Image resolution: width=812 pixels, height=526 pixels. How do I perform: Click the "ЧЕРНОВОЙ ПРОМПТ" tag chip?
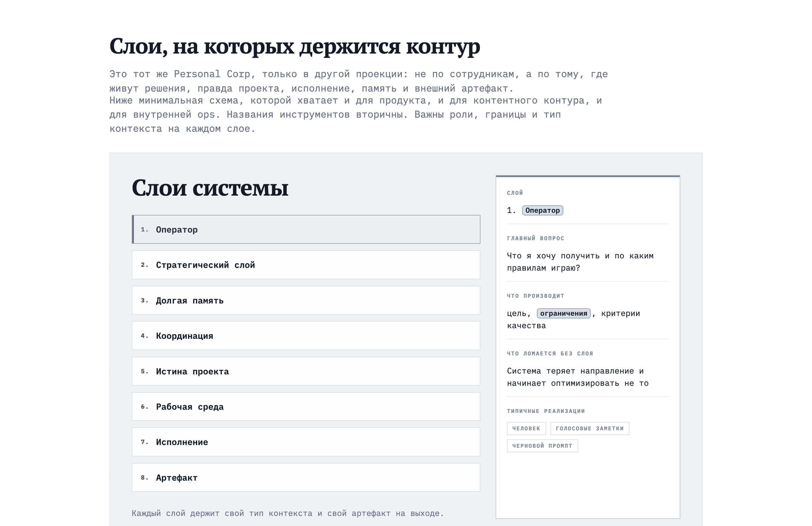[543, 446]
